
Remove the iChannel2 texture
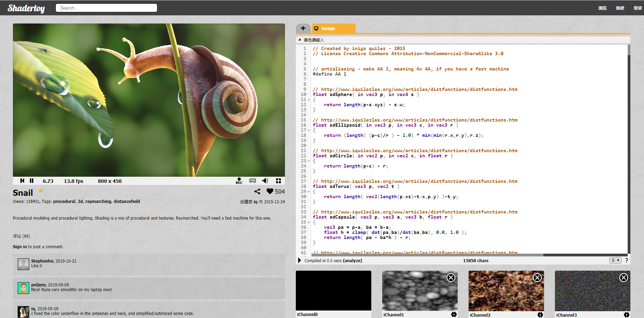(x=537, y=278)
